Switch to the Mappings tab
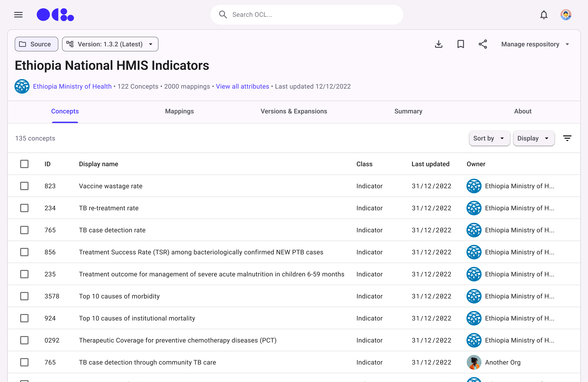Viewport: 588px width, 382px height. (x=179, y=111)
